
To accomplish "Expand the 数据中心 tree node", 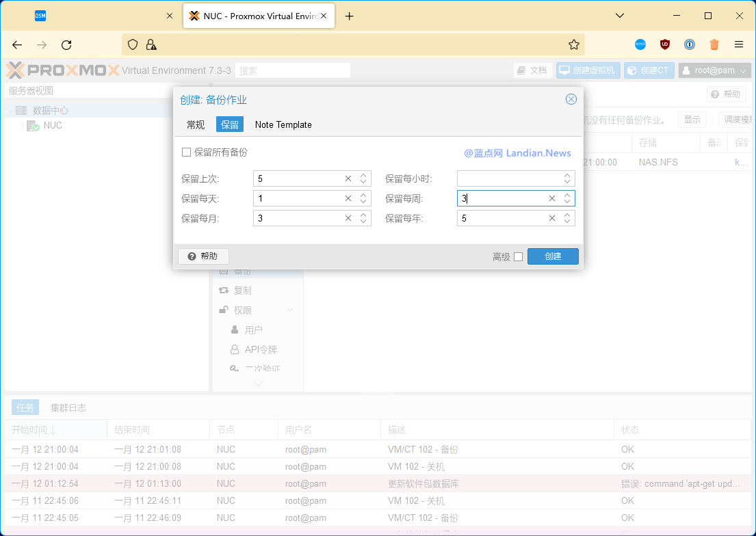I will (x=12, y=111).
